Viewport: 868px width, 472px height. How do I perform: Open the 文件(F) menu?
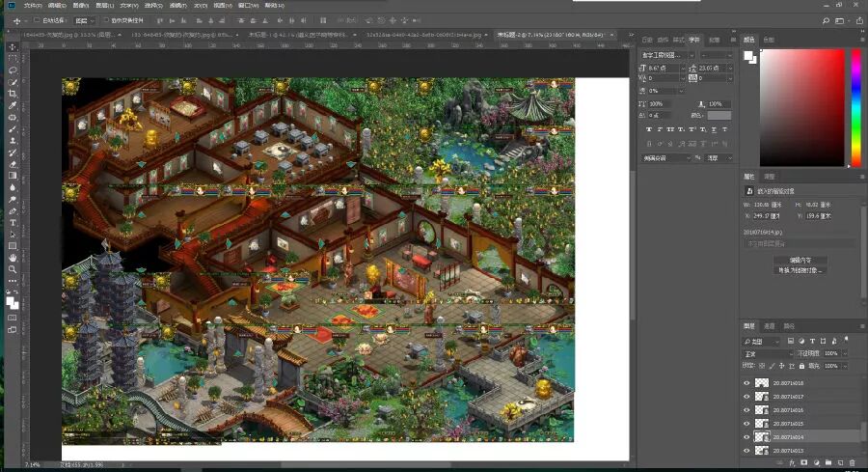pyautogui.click(x=33, y=6)
